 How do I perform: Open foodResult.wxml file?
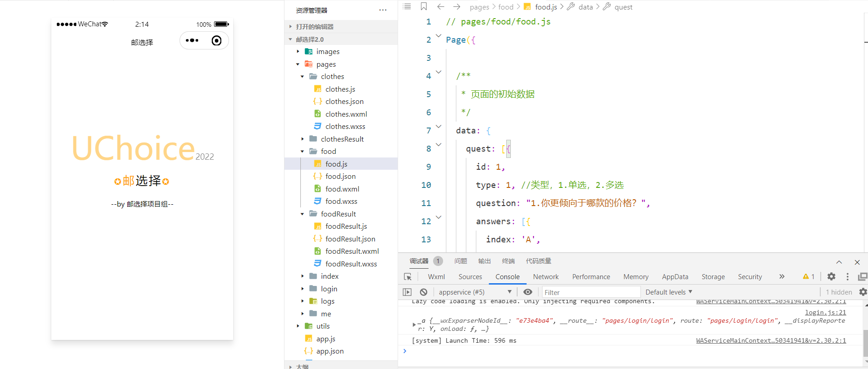pos(352,251)
